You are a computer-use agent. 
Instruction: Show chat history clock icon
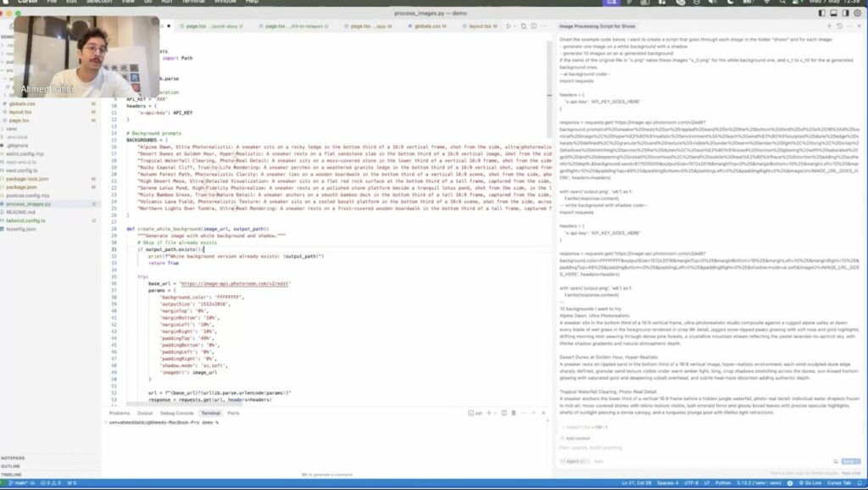click(839, 26)
